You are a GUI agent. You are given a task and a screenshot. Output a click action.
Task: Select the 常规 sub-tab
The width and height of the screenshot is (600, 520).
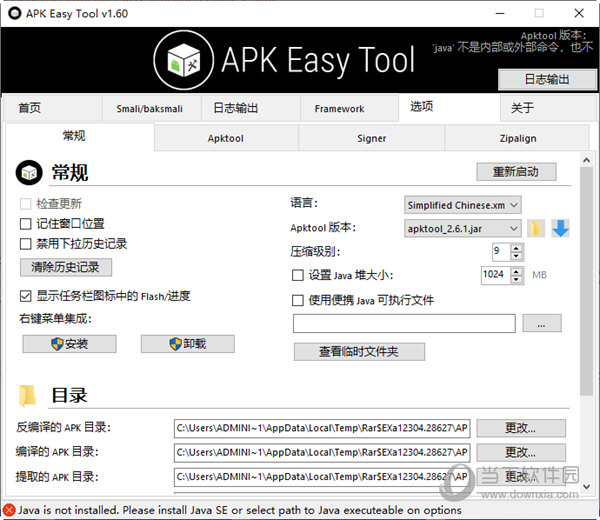click(x=80, y=136)
